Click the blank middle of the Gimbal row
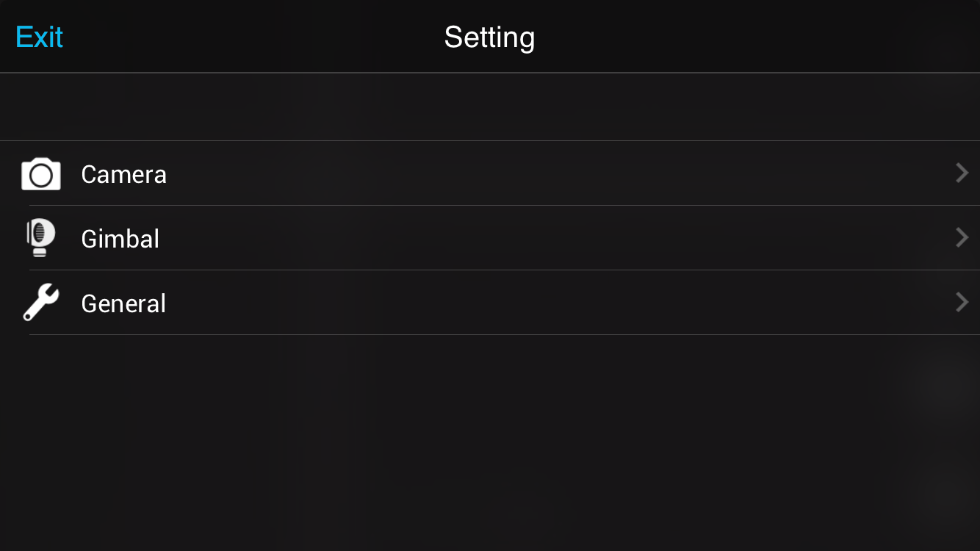 (514, 238)
